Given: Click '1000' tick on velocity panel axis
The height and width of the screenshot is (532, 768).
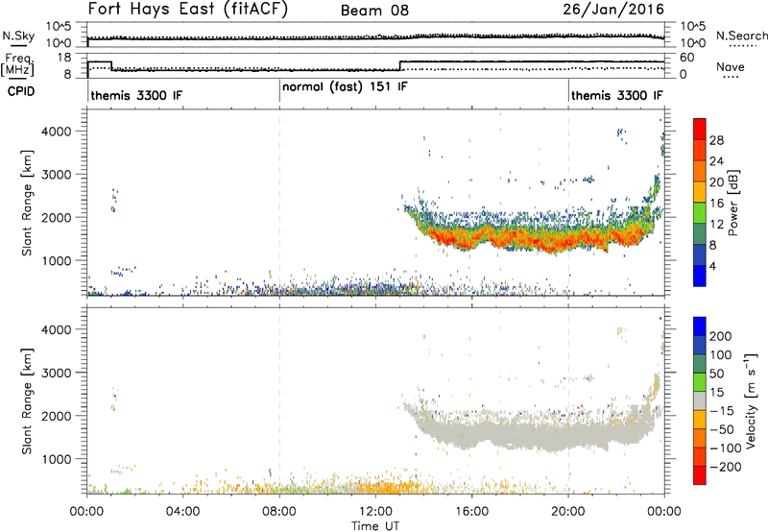Looking at the screenshot, I should coord(57,459).
